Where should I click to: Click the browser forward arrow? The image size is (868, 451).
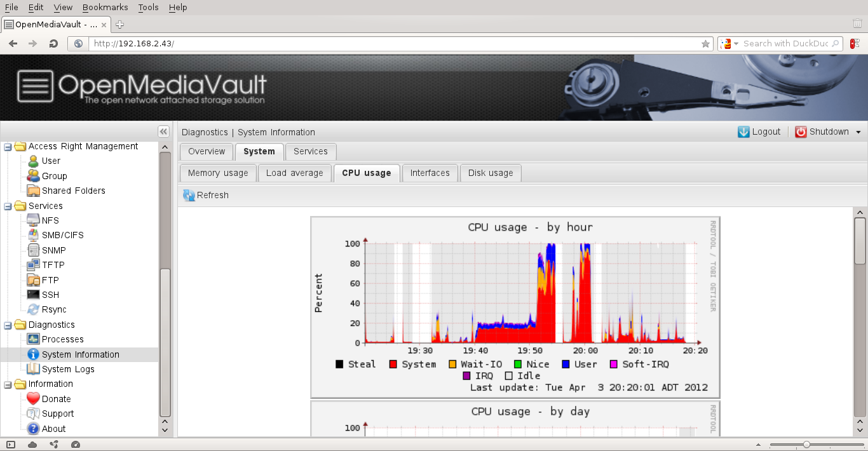pos(33,44)
